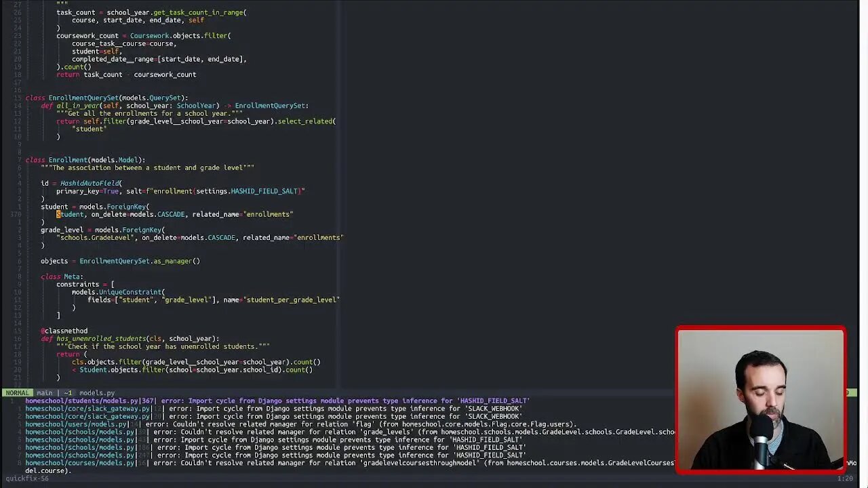Click 'student = models.ForeignKey(' line

click(x=95, y=207)
